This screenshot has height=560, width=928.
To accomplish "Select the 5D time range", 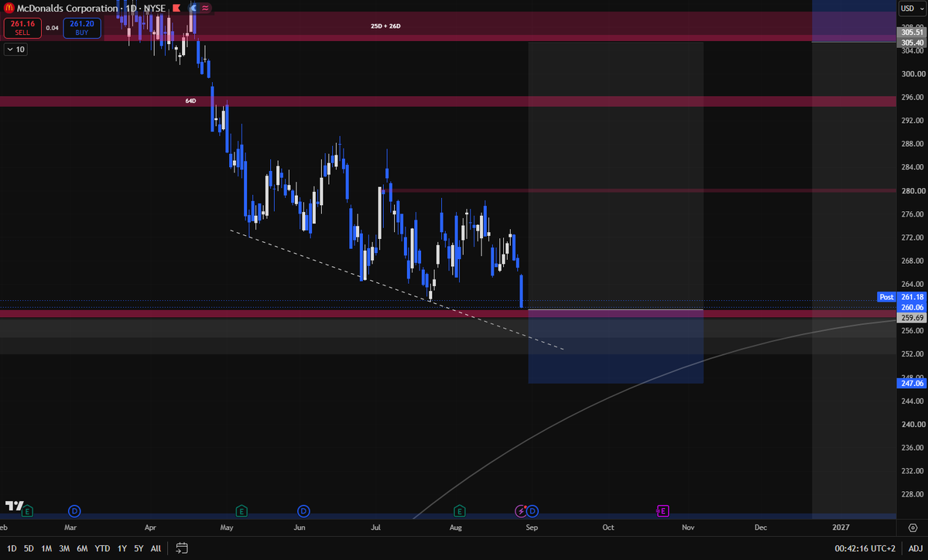I will pos(29,548).
